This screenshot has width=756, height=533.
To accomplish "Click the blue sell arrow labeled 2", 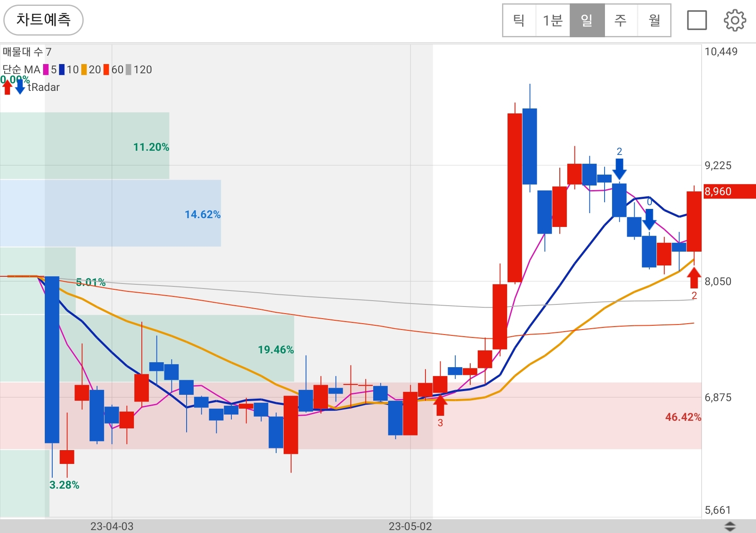I will (x=619, y=169).
